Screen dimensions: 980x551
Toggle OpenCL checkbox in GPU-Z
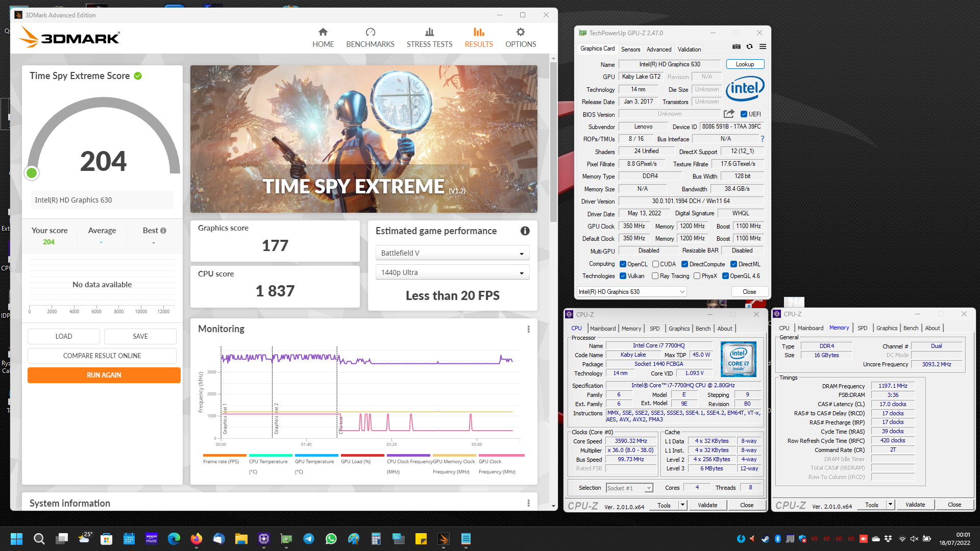click(x=623, y=264)
